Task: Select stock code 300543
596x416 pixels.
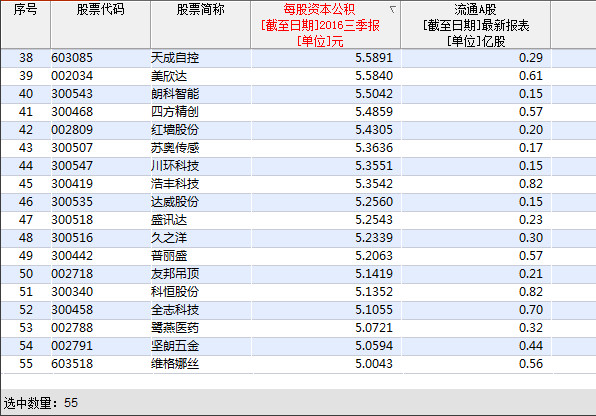Action: pos(72,94)
